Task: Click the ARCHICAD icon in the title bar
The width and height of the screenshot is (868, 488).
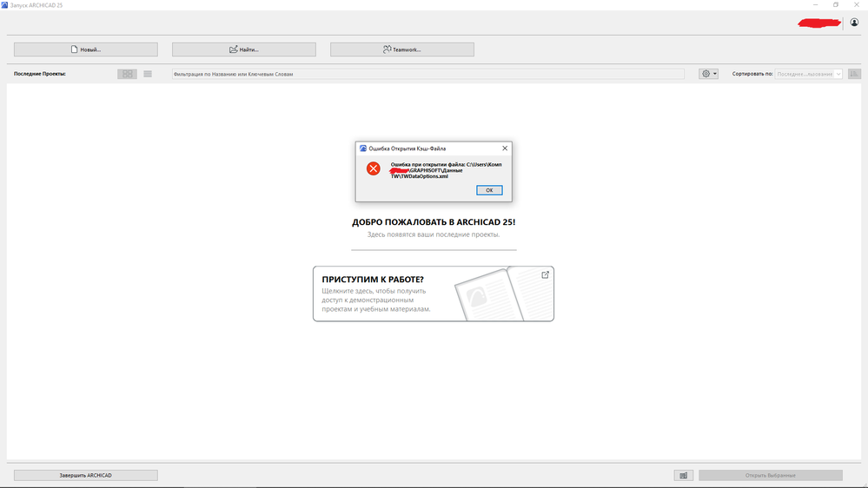Action: pyautogui.click(x=4, y=5)
